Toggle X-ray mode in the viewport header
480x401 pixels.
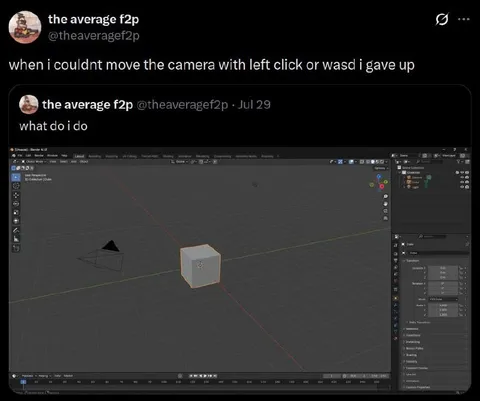click(x=362, y=162)
